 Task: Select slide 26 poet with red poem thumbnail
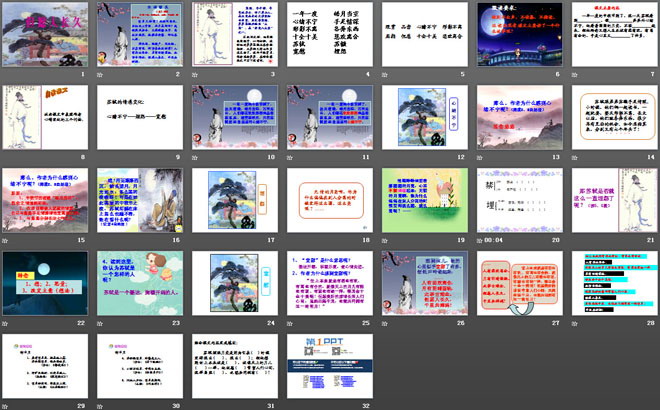point(425,283)
